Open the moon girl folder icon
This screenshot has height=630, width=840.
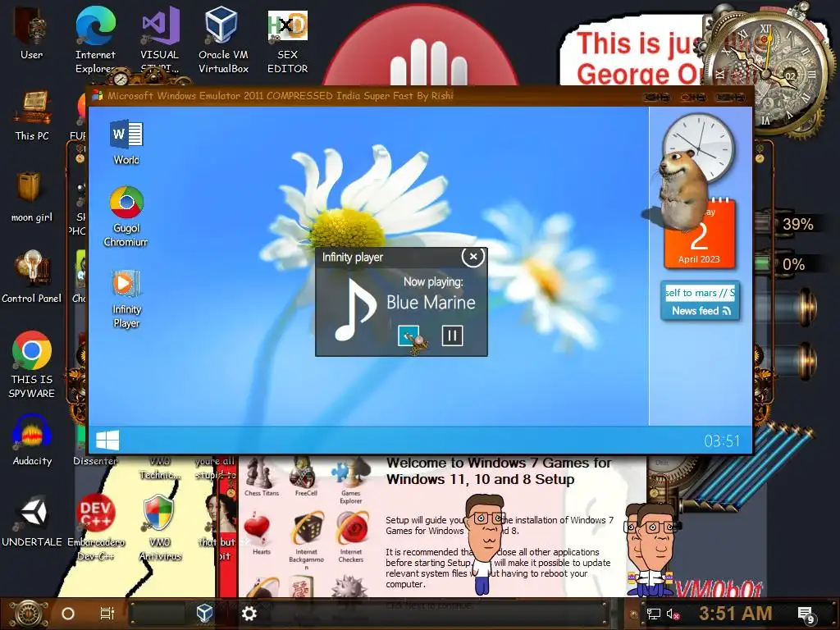pyautogui.click(x=31, y=197)
